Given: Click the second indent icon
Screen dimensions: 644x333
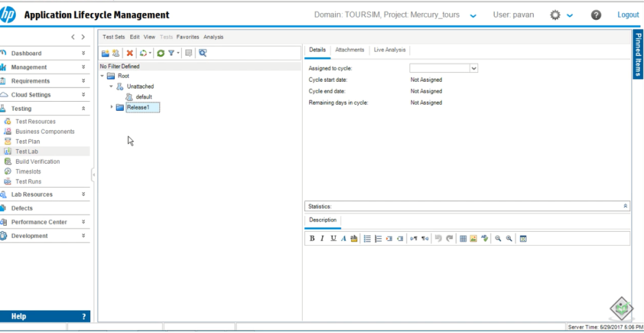Looking at the screenshot, I should (400, 239).
